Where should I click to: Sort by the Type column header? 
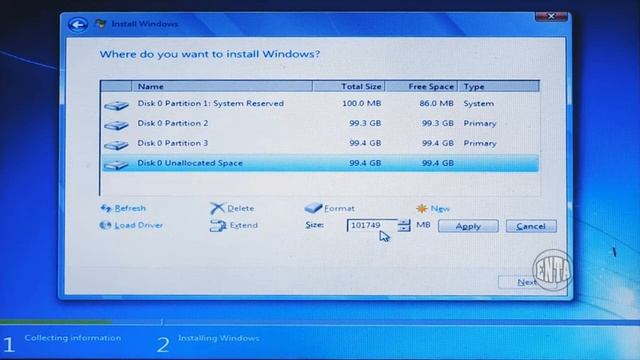pyautogui.click(x=499, y=87)
